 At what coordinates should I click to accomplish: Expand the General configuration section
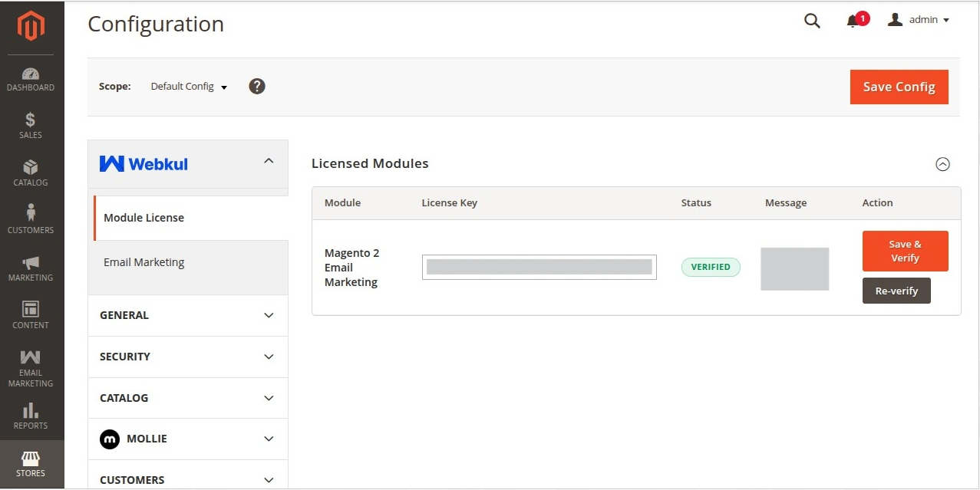click(188, 315)
